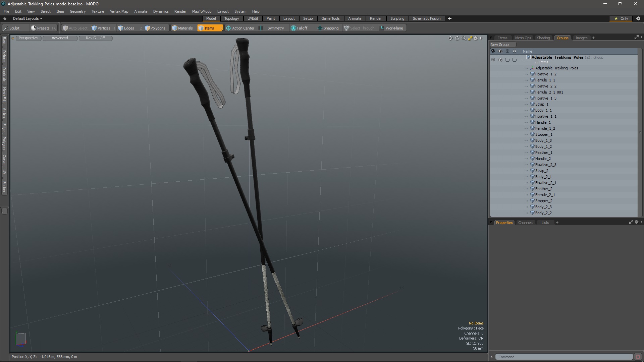The width and height of the screenshot is (644, 362).
Task: Open the Geometry menu
Action: point(77,11)
